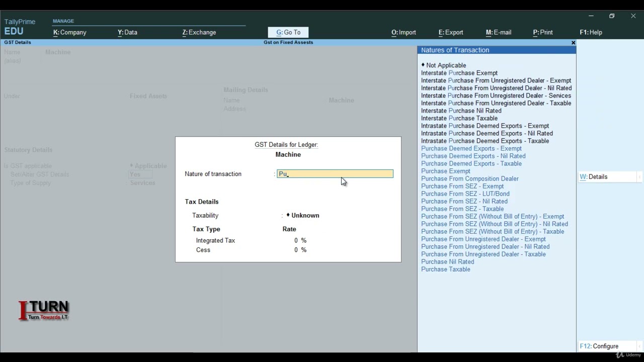Select Purchase From SEZ - LUT/Bond

coord(465,194)
